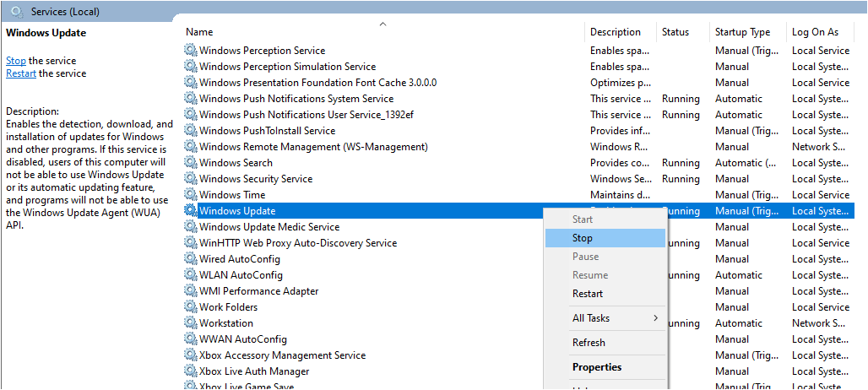Screen dimensions: 868x390
Task: Choose Stop in the context menu
Action: [x=605, y=238]
